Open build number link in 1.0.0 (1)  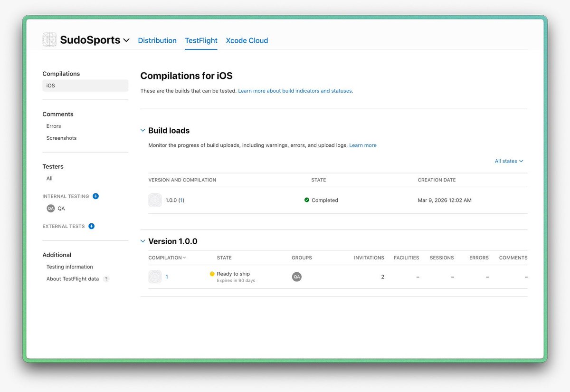coord(181,201)
